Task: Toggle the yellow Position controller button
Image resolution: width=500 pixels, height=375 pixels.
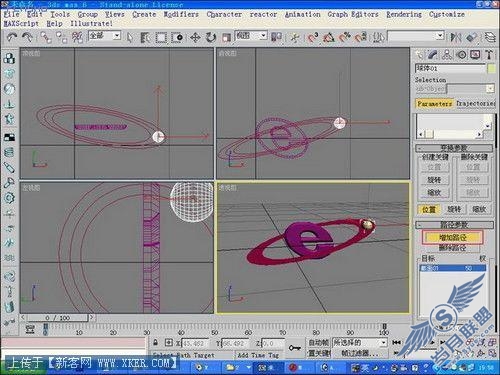Action: (429, 209)
